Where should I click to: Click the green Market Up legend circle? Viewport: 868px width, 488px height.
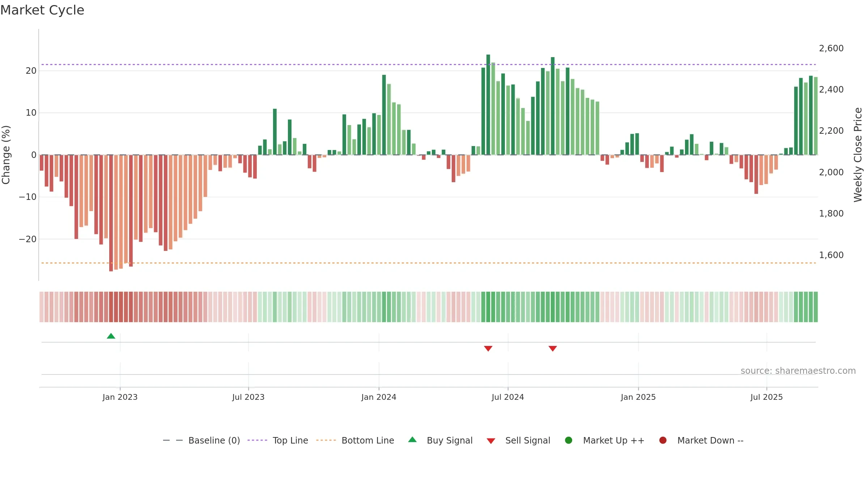coord(569,440)
